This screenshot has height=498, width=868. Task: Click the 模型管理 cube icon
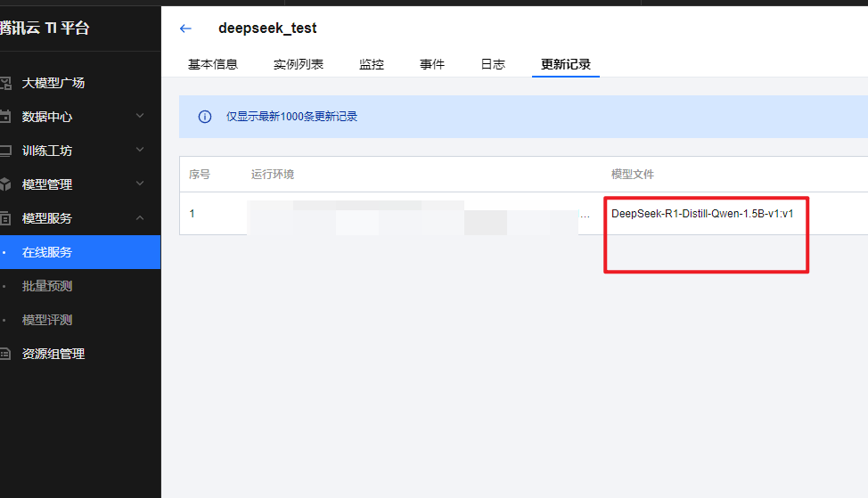pyautogui.click(x=5, y=184)
